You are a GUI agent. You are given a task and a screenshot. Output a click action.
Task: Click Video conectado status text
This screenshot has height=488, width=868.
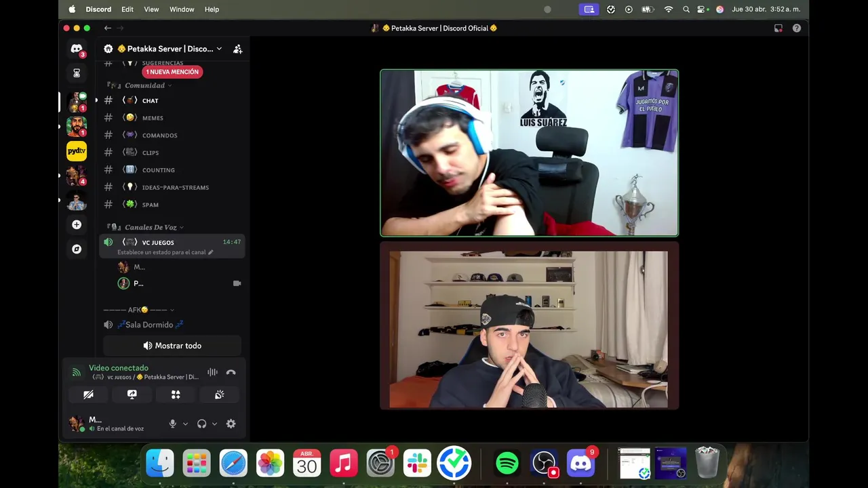119,368
